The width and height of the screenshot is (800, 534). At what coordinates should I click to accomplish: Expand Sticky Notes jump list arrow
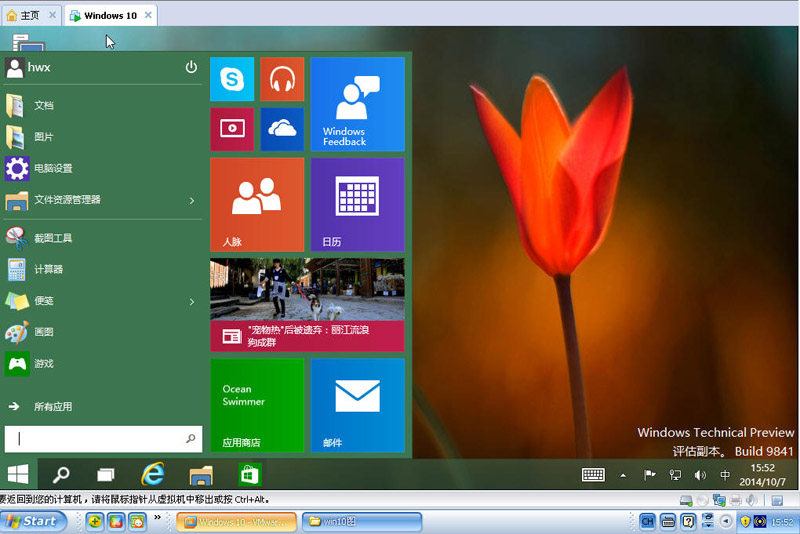click(x=192, y=301)
